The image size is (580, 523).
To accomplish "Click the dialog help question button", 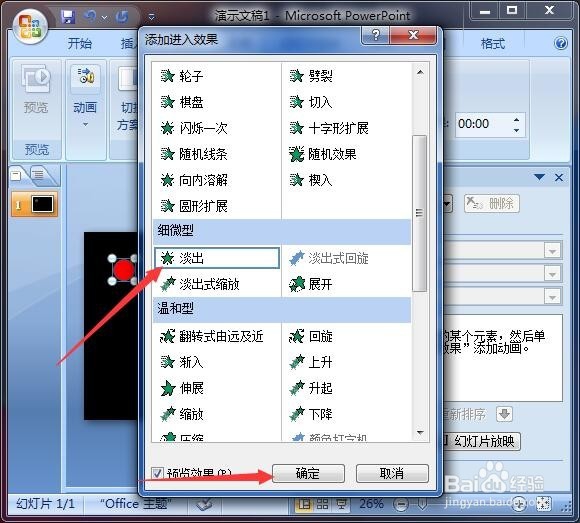I will (x=375, y=35).
